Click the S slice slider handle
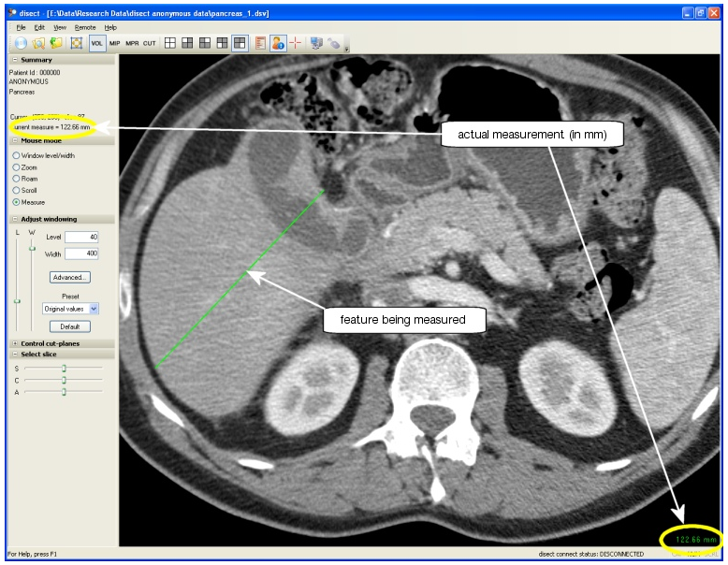This screenshot has width=728, height=565. (64, 369)
